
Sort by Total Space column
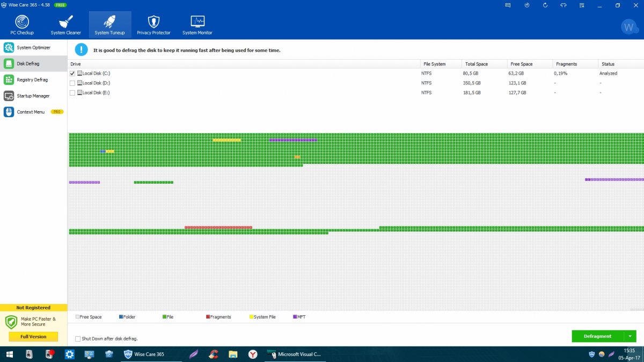click(484, 64)
